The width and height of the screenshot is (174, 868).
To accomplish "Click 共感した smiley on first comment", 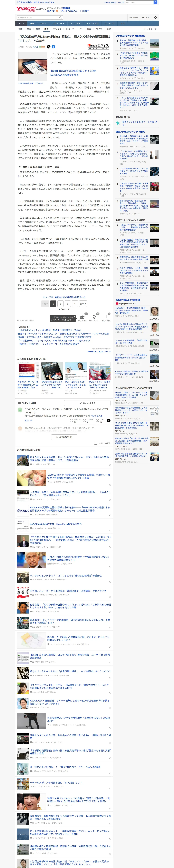I will (71, 421).
